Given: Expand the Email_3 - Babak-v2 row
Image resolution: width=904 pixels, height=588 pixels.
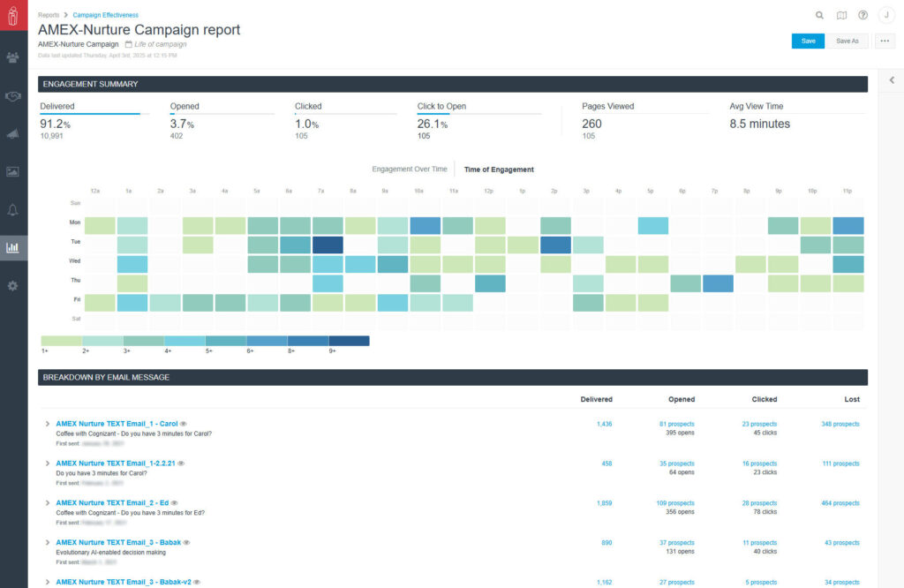Looking at the screenshot, I should tap(48, 582).
